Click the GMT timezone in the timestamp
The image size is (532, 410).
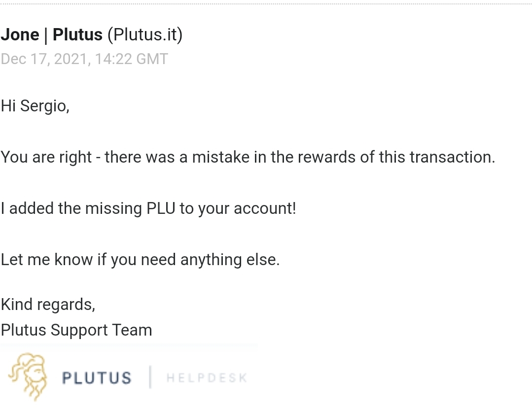[152, 59]
